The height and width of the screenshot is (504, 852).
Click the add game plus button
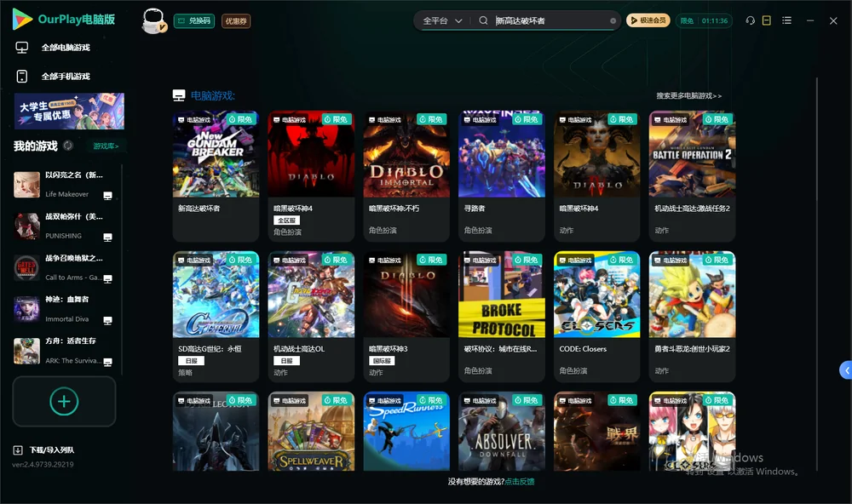coord(64,401)
